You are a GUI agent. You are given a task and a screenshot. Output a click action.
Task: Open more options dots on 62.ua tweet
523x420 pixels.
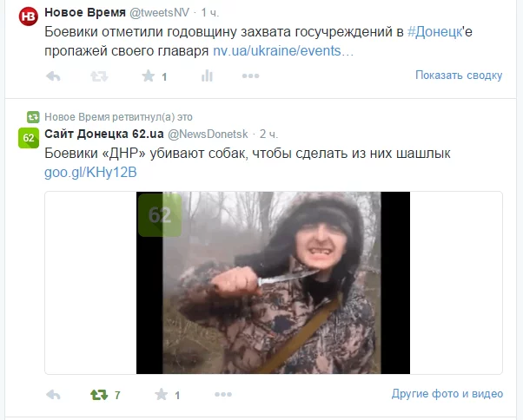[x=223, y=395]
